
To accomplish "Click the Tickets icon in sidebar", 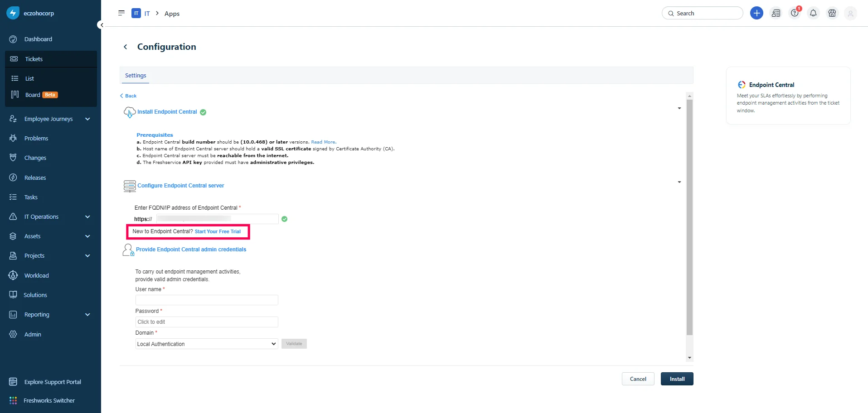I will point(14,59).
